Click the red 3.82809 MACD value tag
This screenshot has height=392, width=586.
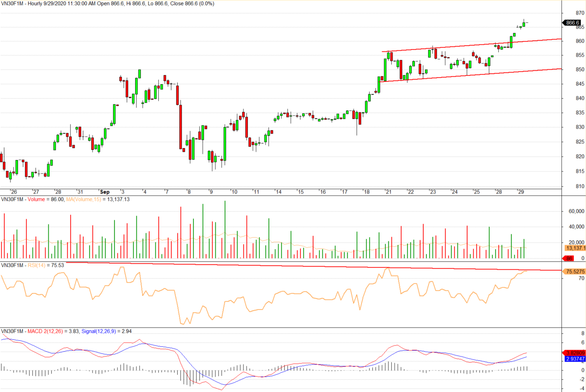(x=574, y=353)
